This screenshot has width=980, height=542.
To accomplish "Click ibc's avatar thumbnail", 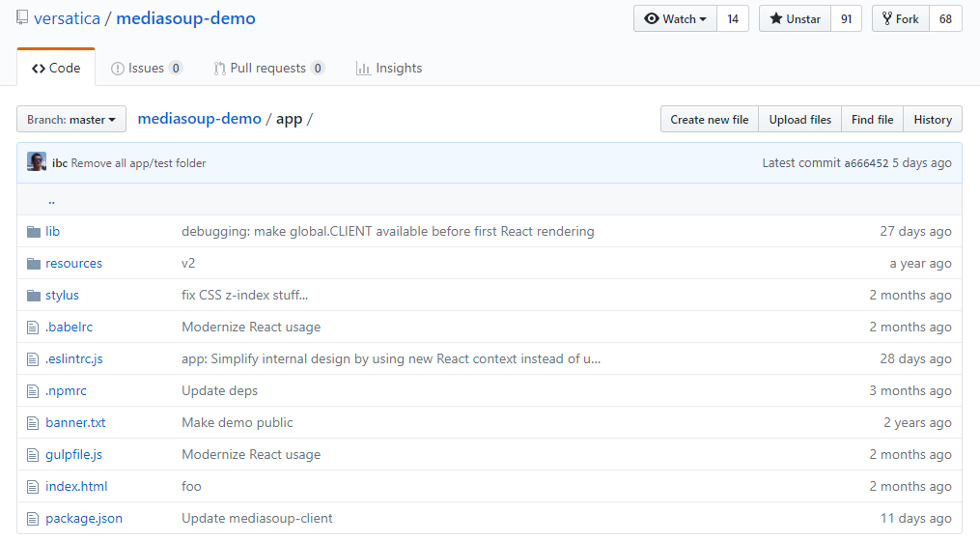I will 37,162.
